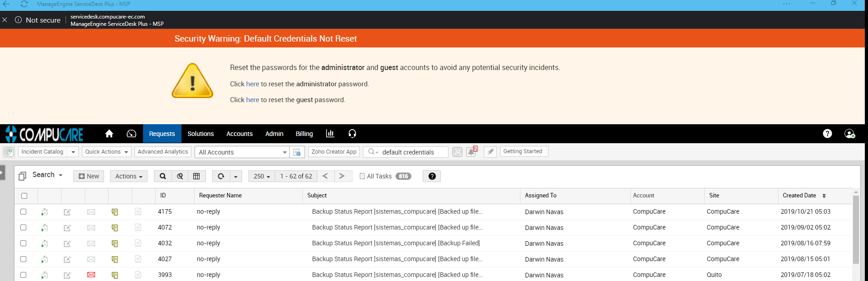
Task: Open the yellow note icon for request 4032
Action: (x=115, y=244)
